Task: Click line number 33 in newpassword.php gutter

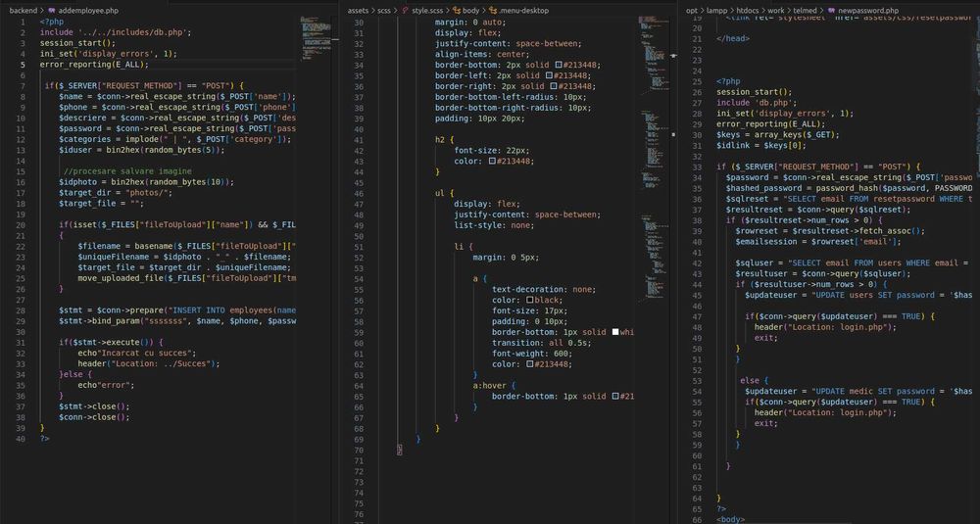Action: point(697,167)
